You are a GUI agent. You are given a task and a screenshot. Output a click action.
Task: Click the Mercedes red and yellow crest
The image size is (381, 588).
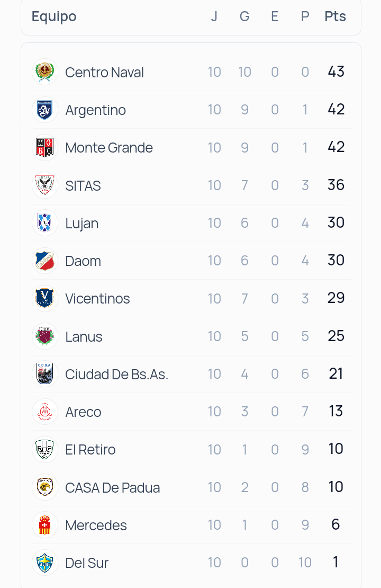45,525
